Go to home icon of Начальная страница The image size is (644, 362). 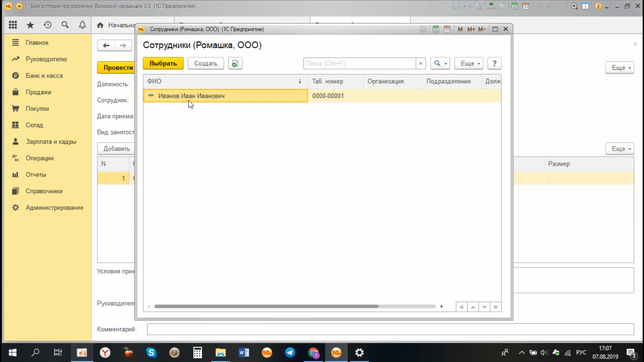click(x=100, y=25)
